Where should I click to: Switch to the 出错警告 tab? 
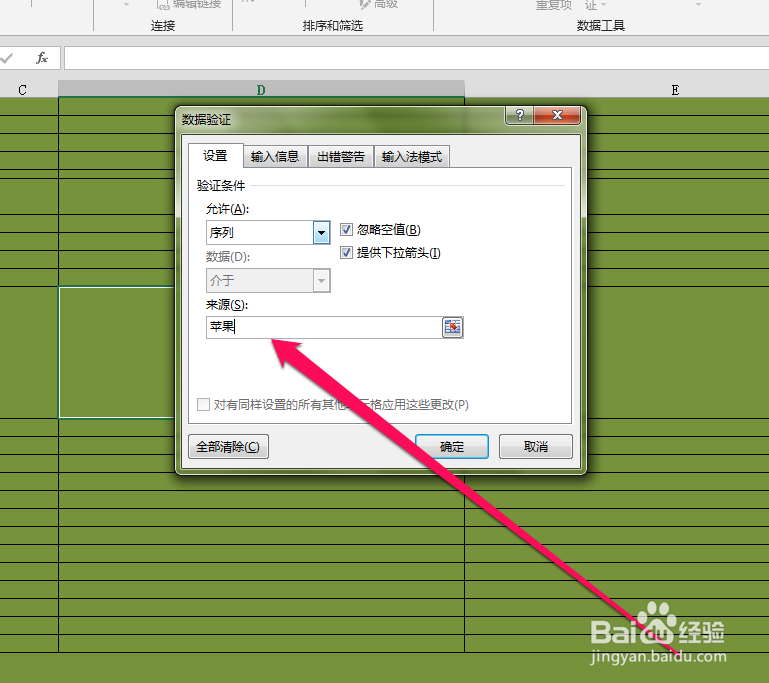pyautogui.click(x=341, y=156)
